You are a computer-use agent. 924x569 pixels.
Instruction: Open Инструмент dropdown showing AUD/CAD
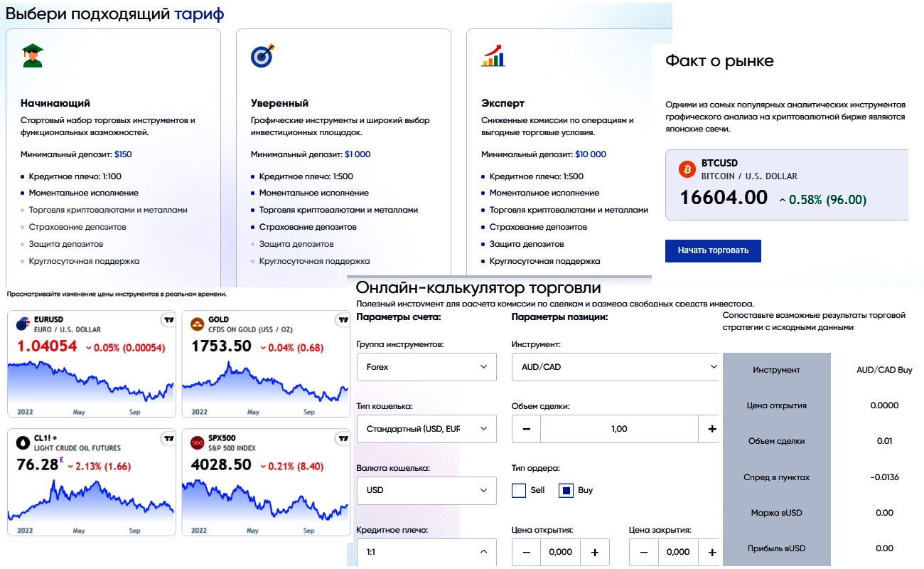(x=616, y=367)
